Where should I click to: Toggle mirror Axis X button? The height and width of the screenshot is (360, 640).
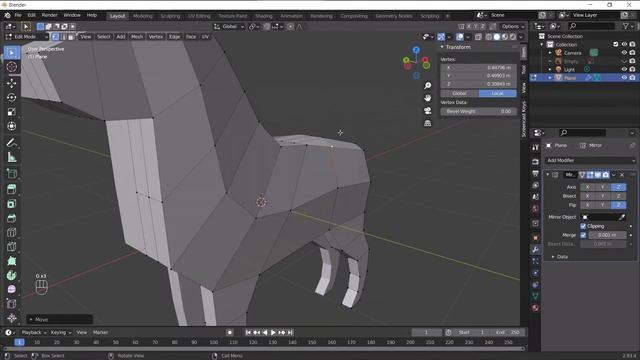(587, 187)
